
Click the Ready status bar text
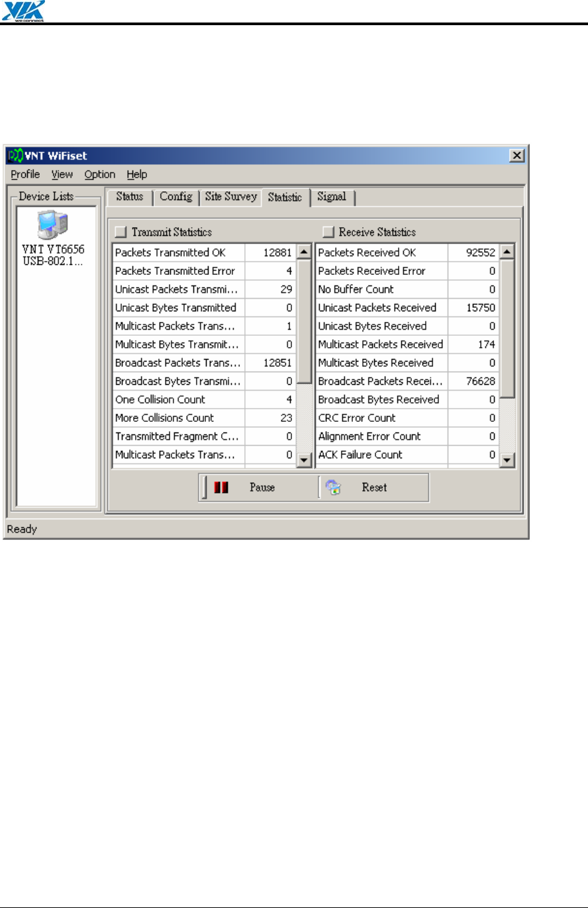(22, 529)
